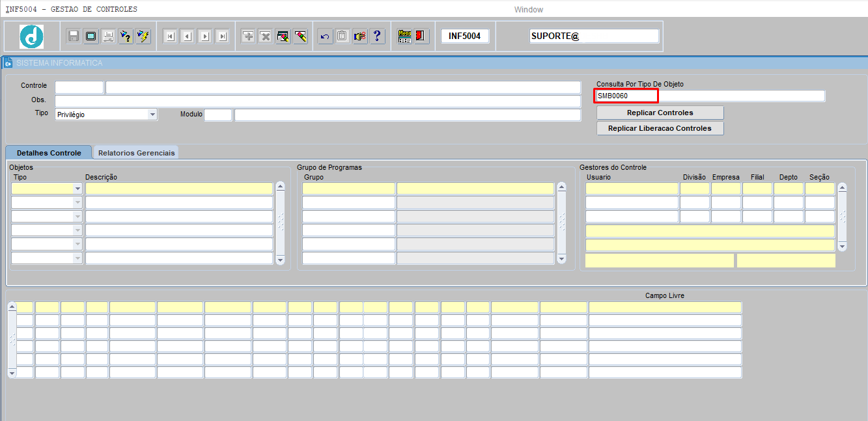
Task: Click the Execute Query lightning icon
Action: tap(143, 36)
